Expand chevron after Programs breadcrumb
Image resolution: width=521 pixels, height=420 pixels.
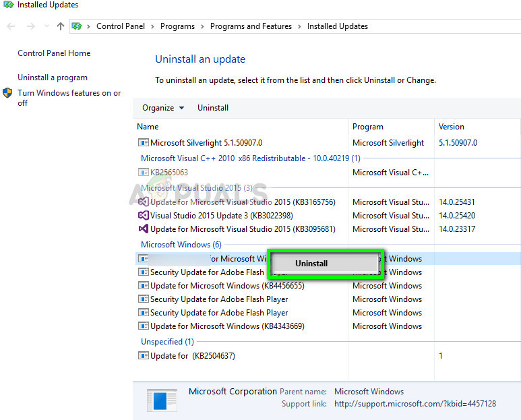click(202, 26)
